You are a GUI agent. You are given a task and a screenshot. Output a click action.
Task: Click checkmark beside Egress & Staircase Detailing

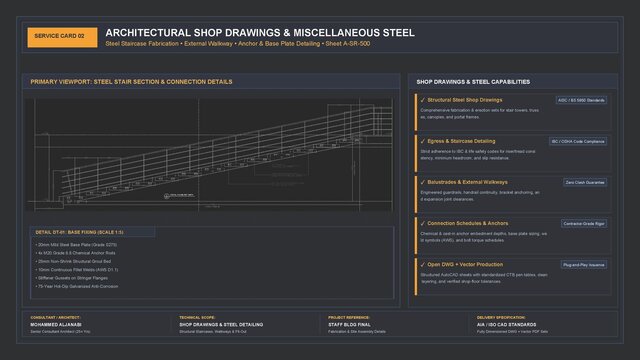[x=423, y=141]
